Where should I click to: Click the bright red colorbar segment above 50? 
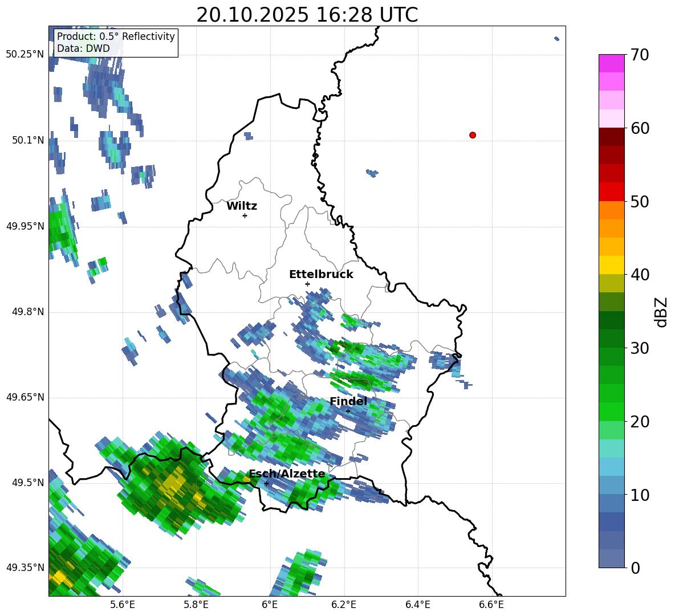click(x=611, y=192)
